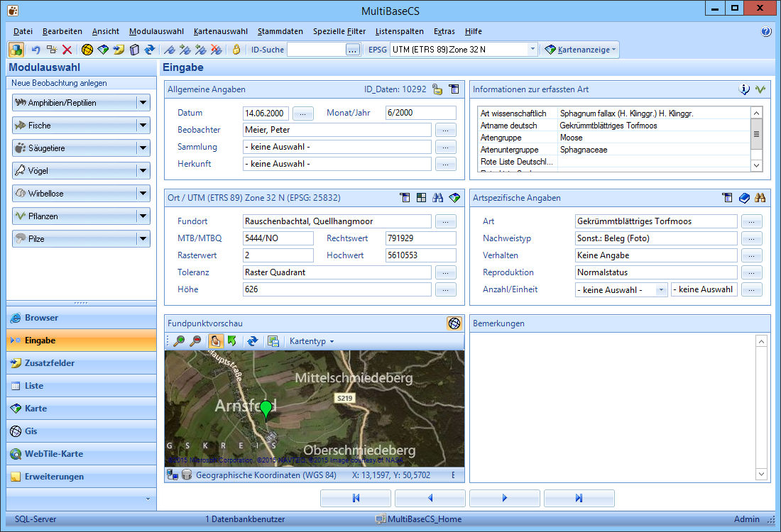Image resolution: width=781 pixels, height=532 pixels.
Task: Click the Fundort input field
Action: click(337, 221)
